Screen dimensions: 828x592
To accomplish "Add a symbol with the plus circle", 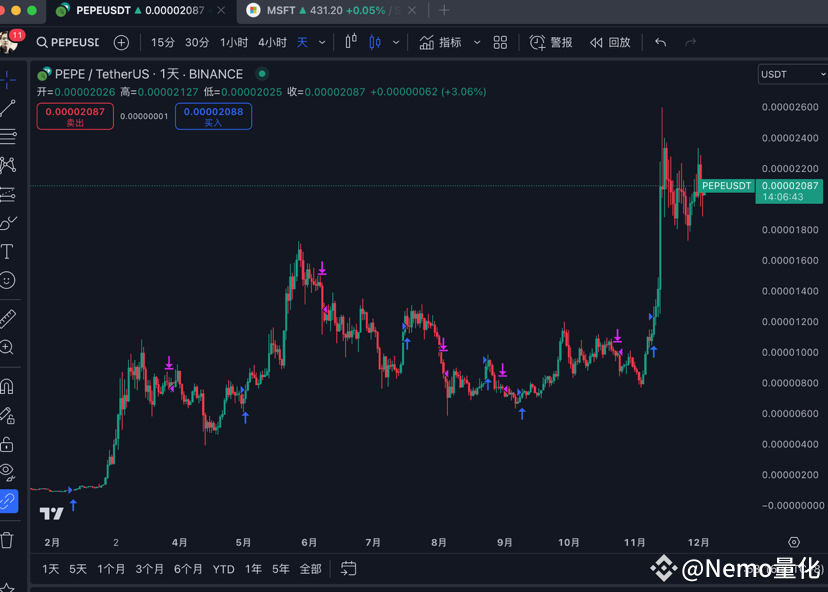I will (x=121, y=43).
